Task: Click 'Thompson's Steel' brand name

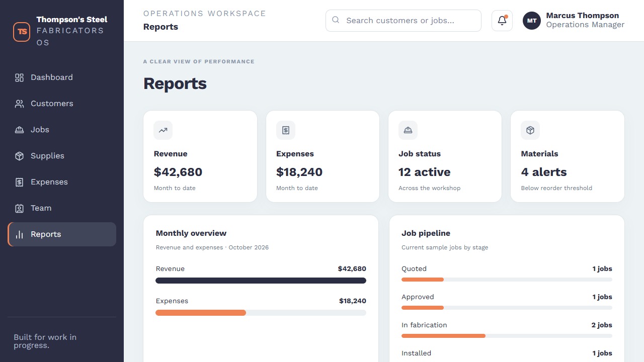Action: pyautogui.click(x=72, y=20)
